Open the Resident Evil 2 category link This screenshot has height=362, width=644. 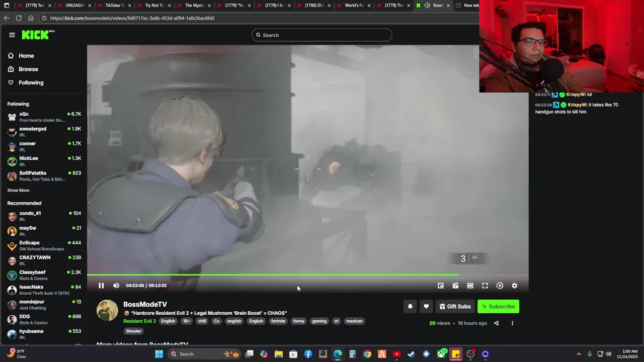coord(139,321)
